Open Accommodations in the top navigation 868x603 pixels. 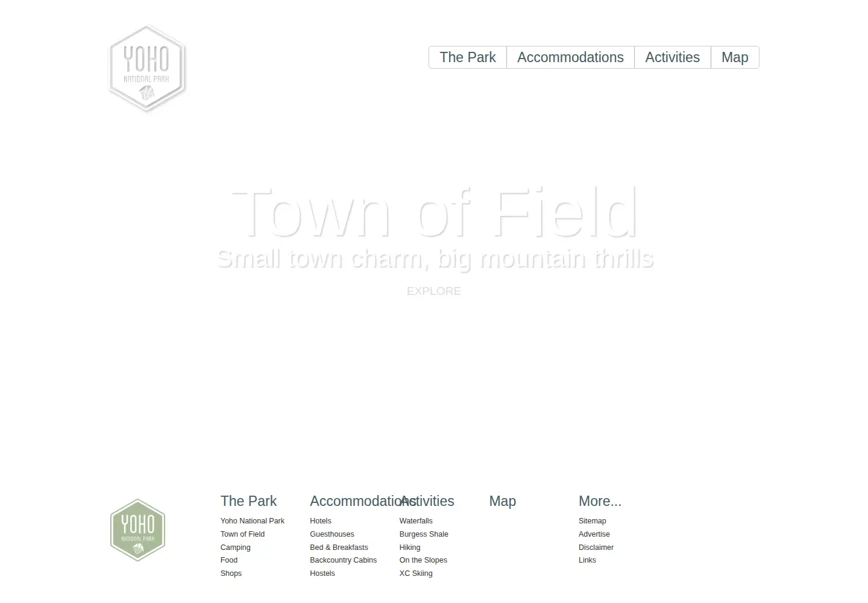tap(570, 57)
